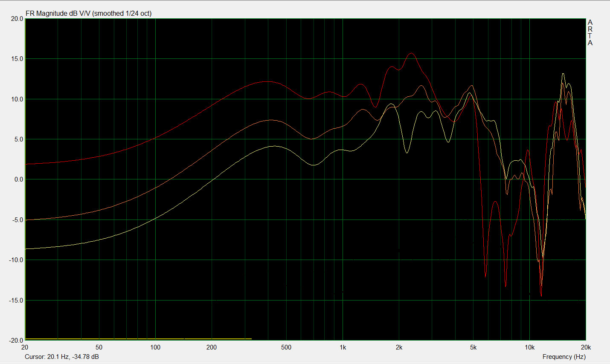Click the '50' frequency axis label
This screenshot has width=610, height=364.
coord(99,347)
